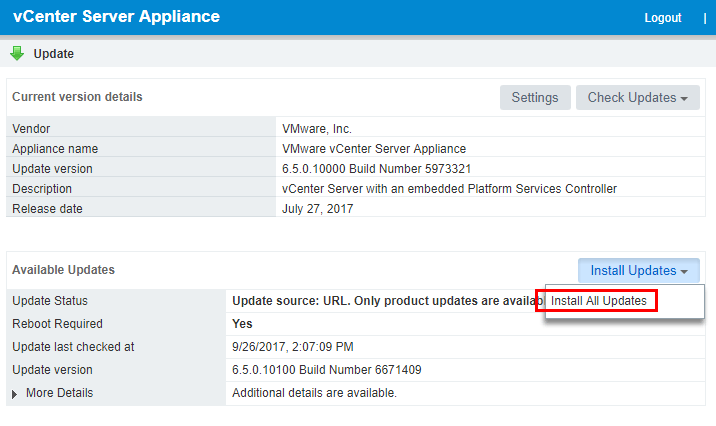Image resolution: width=716 pixels, height=426 pixels.
Task: Expand the More Details triangle
Action: click(15, 394)
